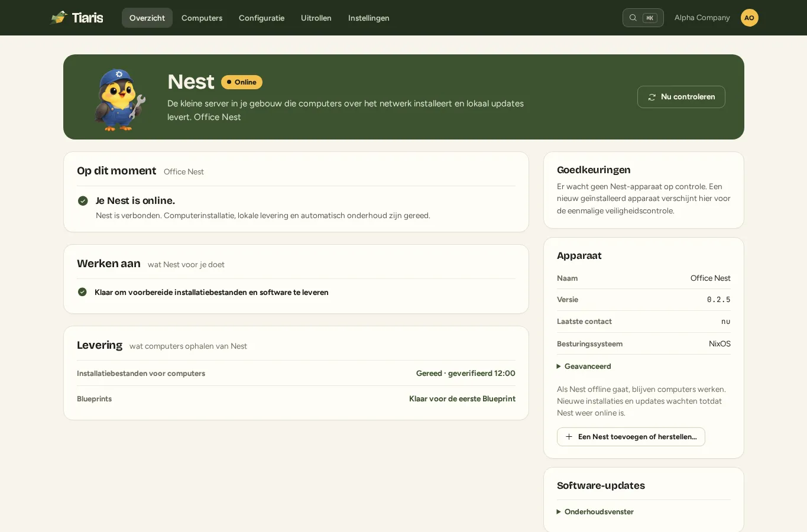Open the AO user avatar menu

click(749, 18)
